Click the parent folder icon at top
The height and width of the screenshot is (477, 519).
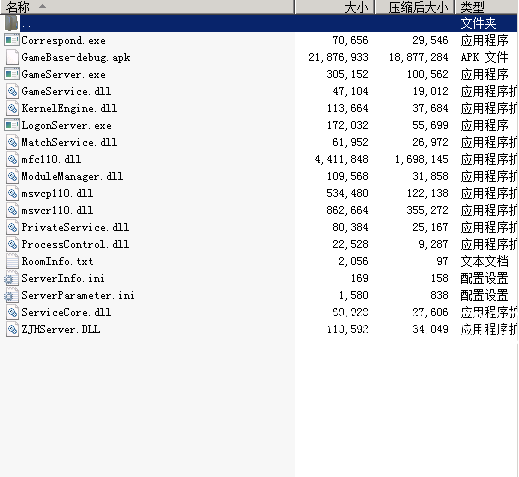[x=11, y=23]
